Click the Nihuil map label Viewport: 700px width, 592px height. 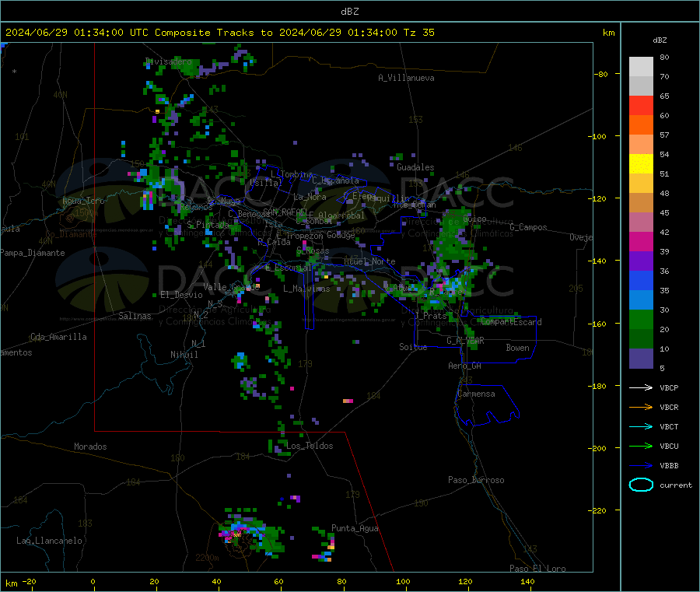click(x=184, y=355)
